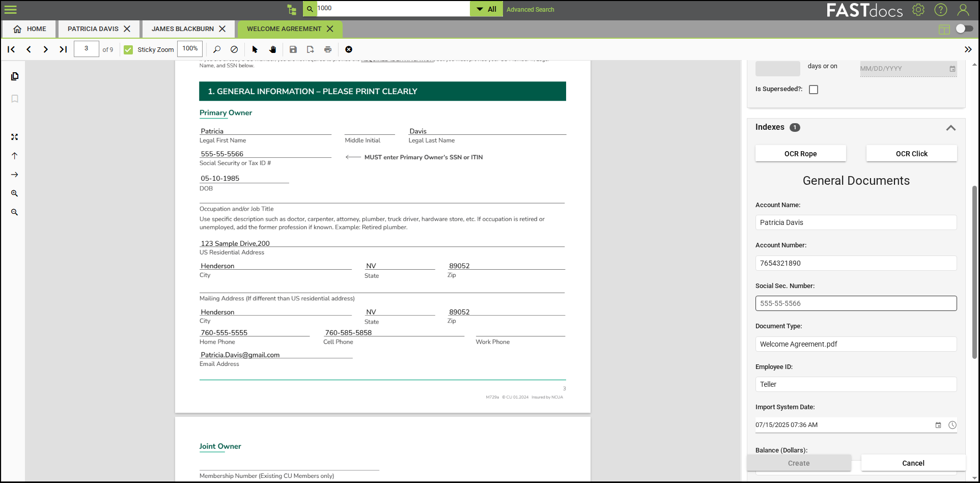The height and width of the screenshot is (483, 980).
Task: Open the Advanced Search link
Action: coord(530,9)
